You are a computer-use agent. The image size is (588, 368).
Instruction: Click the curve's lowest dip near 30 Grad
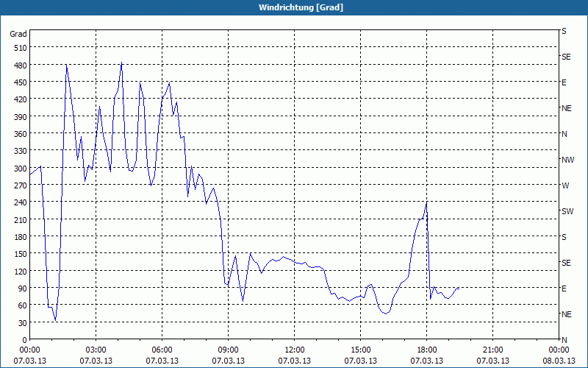pyautogui.click(x=56, y=320)
